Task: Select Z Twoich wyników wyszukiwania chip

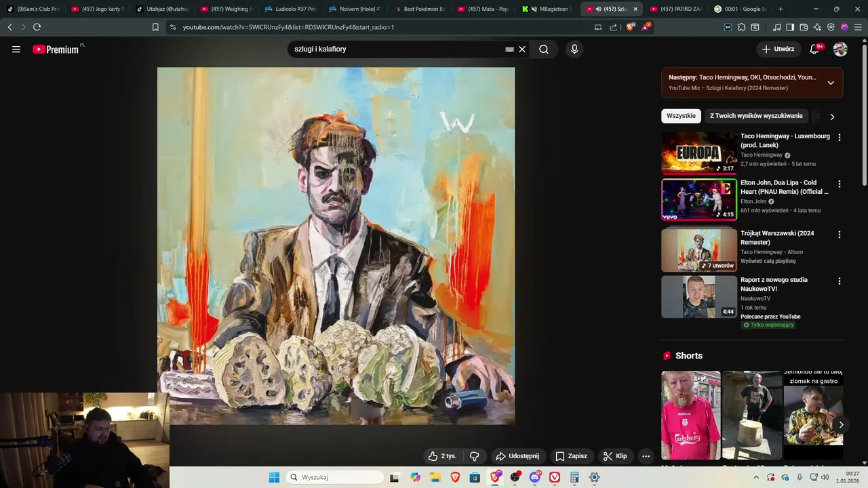Action: pyautogui.click(x=756, y=116)
